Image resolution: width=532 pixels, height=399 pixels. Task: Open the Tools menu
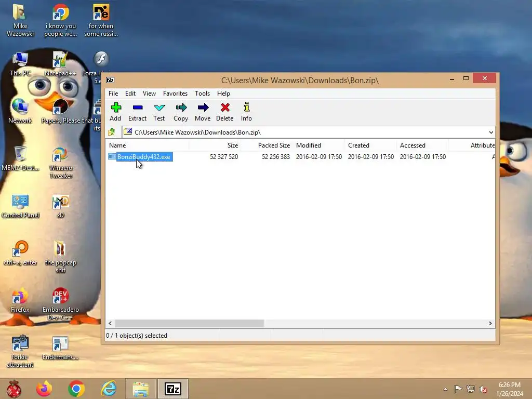(202, 94)
